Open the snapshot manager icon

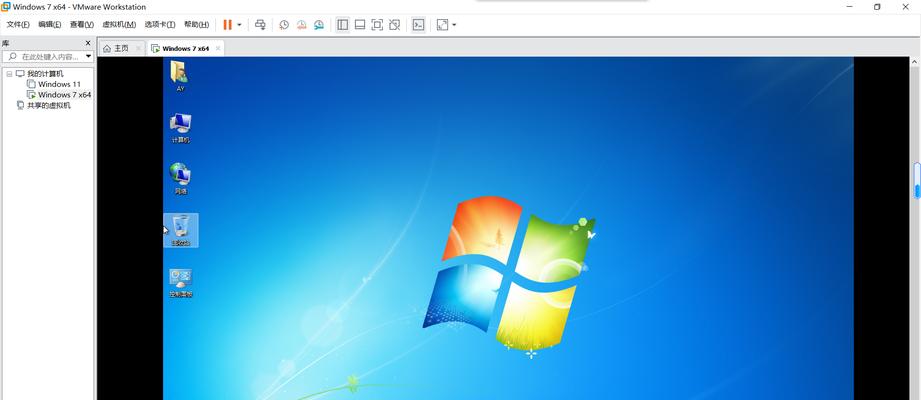pos(319,25)
